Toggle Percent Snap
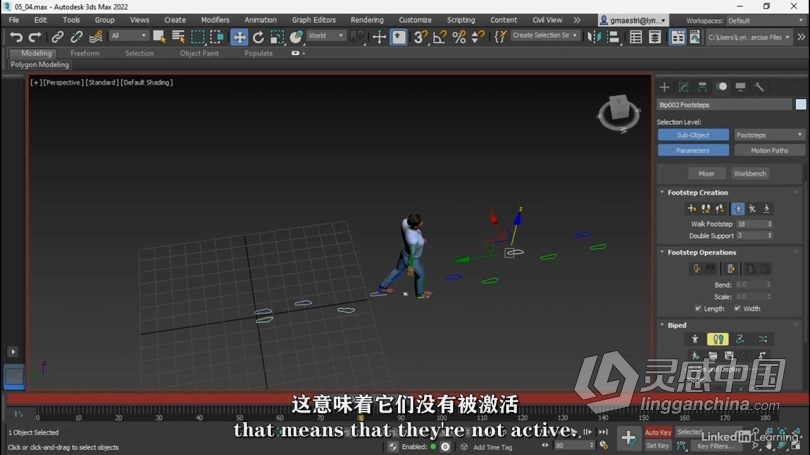The image size is (810, 455). pyautogui.click(x=459, y=37)
